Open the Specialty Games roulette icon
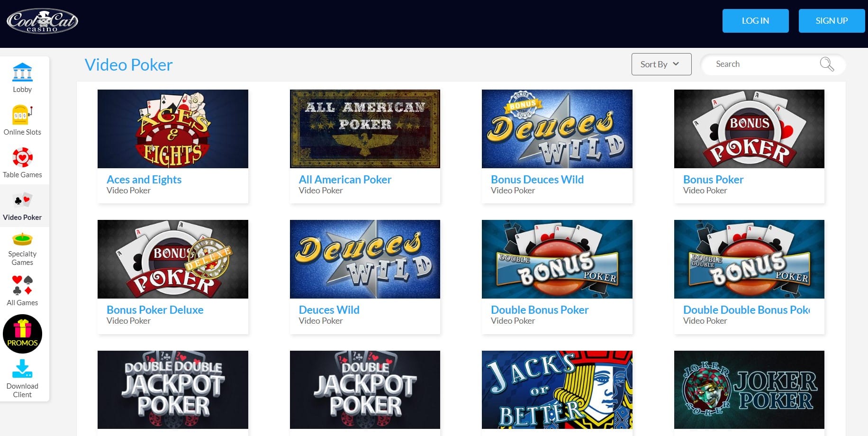The height and width of the screenshot is (436, 868). click(x=22, y=239)
